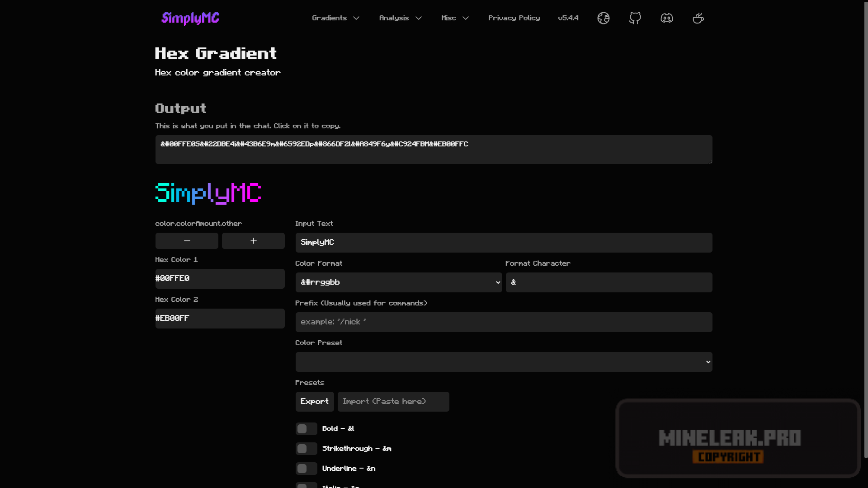
Task: Enable the Strikethrough toggle
Action: click(306, 449)
